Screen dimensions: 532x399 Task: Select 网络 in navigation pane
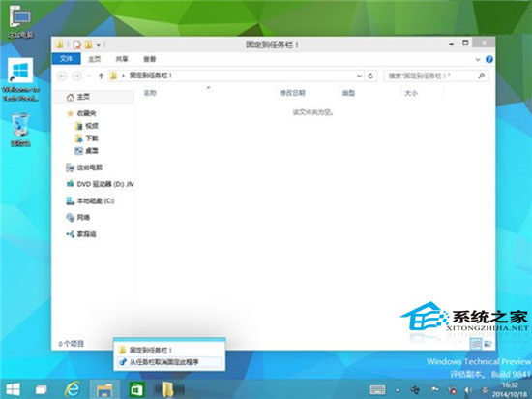point(78,217)
